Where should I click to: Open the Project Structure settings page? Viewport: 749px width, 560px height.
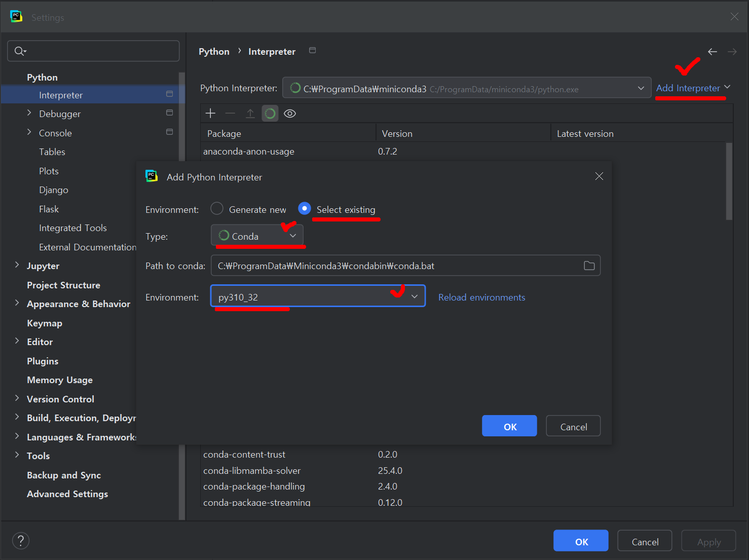(63, 285)
